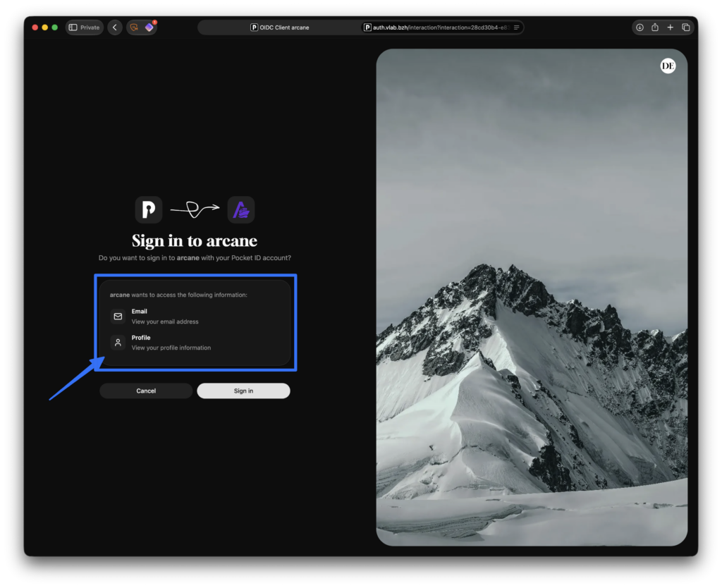Click the Profile scope label
Viewport: 722px width, 588px height.
click(141, 338)
